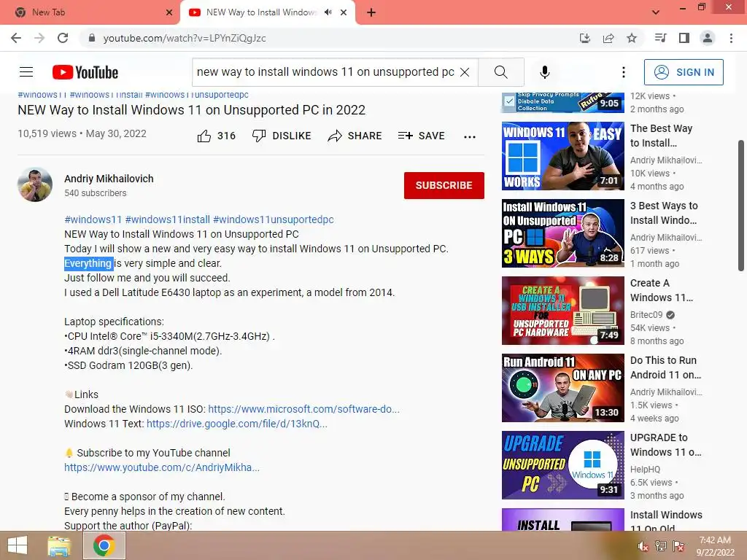Click the search magnifier button
The image size is (747, 560).
click(x=501, y=72)
